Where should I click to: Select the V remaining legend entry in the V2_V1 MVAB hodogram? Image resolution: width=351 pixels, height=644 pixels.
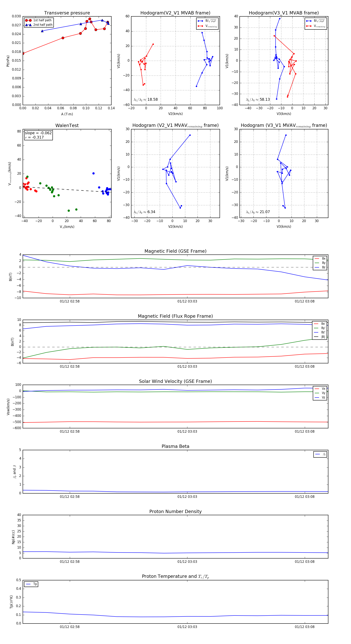point(207,26)
